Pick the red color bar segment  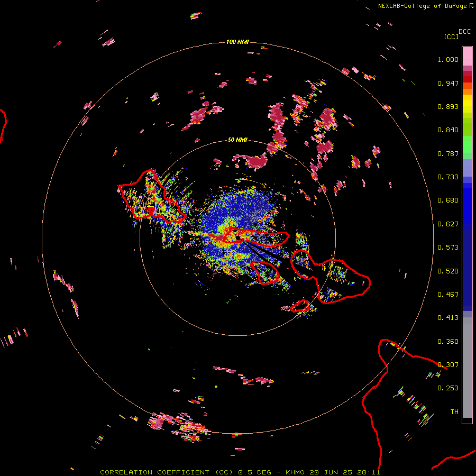467,79
